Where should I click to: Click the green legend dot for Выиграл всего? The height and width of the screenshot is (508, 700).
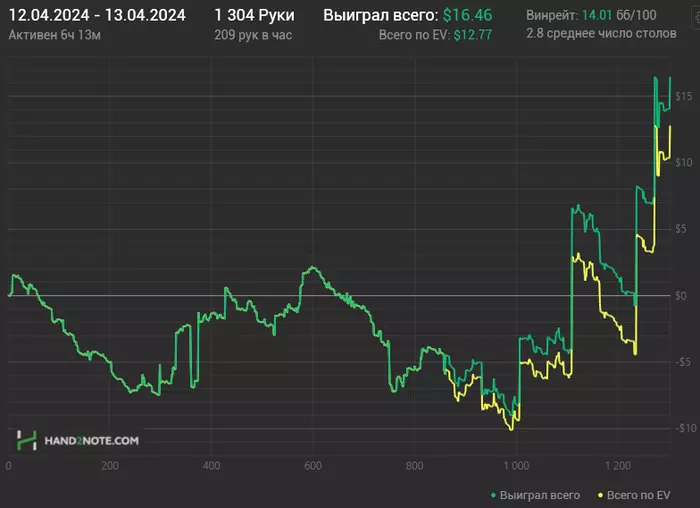click(x=493, y=496)
